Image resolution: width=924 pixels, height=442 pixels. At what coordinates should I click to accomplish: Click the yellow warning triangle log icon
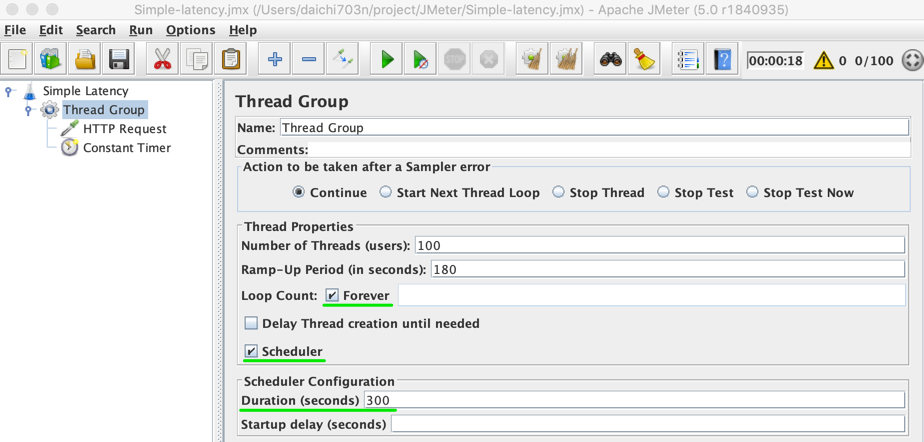823,60
